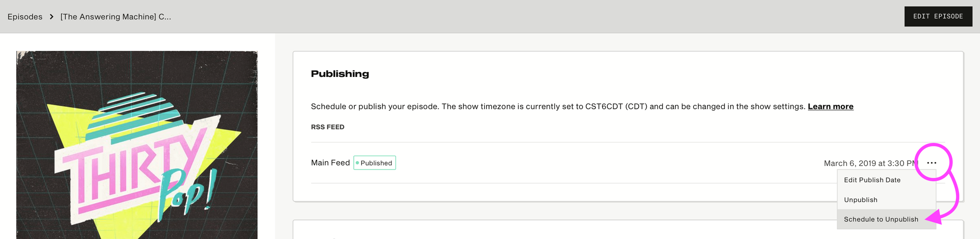Click blank space in the Main Feed row
The height and width of the screenshot is (239, 980).
pos(588,163)
